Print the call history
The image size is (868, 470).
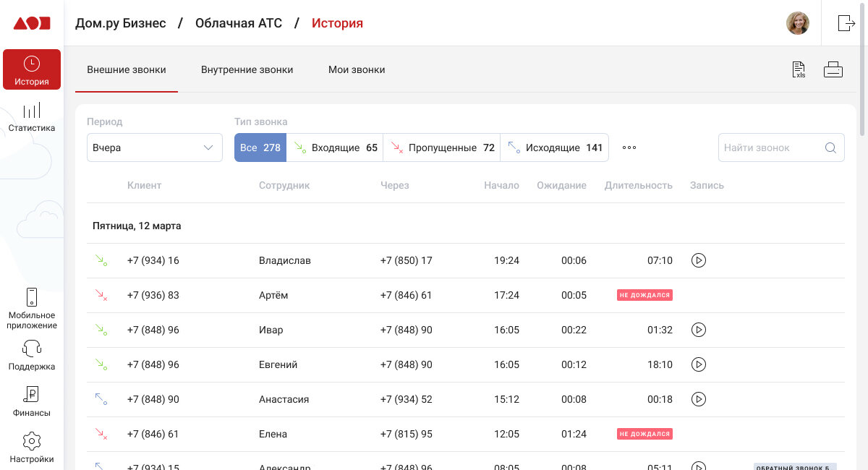point(833,70)
